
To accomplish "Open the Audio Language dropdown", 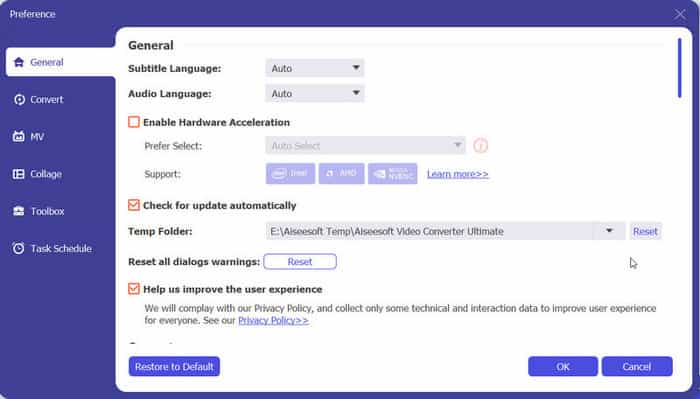I will pos(315,94).
